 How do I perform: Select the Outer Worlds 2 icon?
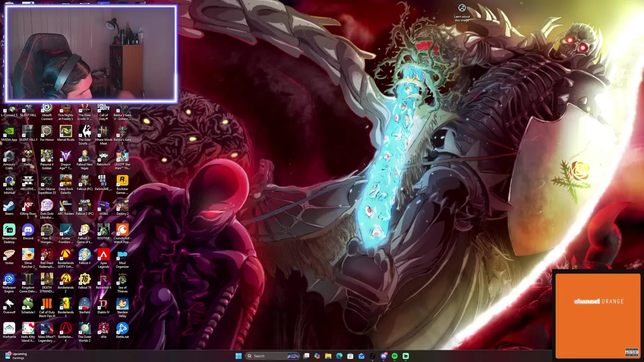pyautogui.click(x=85, y=332)
